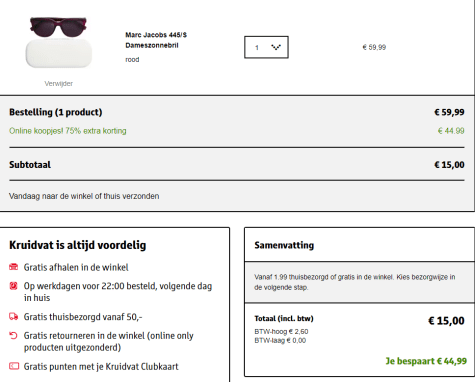The image size is (475, 382).
Task: Click the alarm clock icon beside Op werkdagen
Action: click(x=13, y=286)
